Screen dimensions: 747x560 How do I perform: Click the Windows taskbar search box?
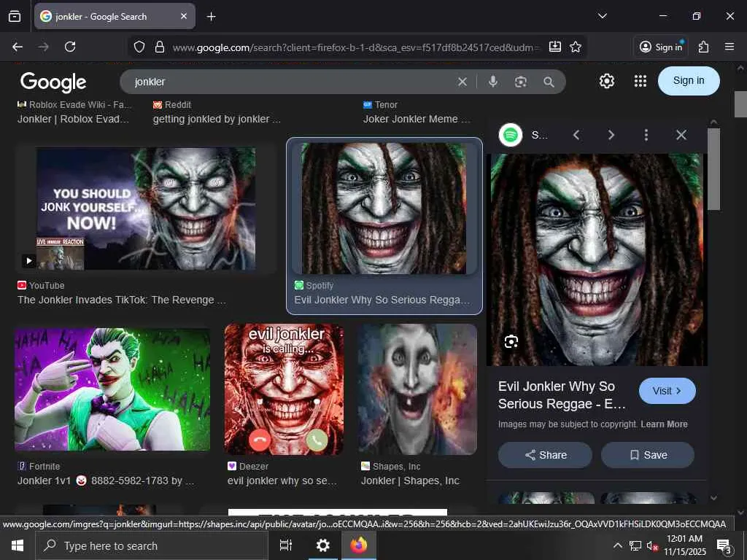point(152,545)
